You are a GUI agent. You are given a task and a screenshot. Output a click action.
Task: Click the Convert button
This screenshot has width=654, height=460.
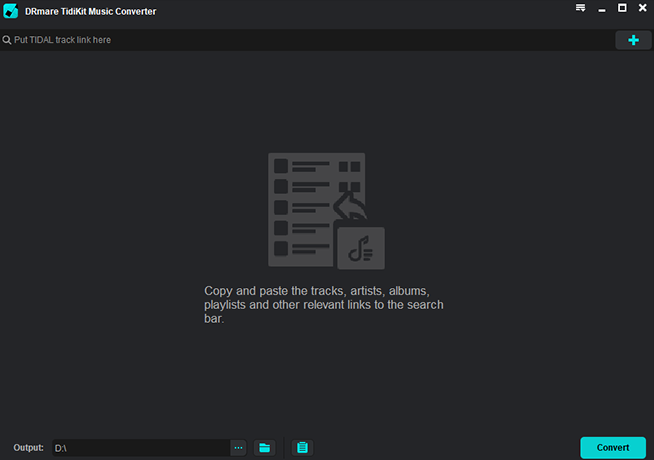pos(613,447)
